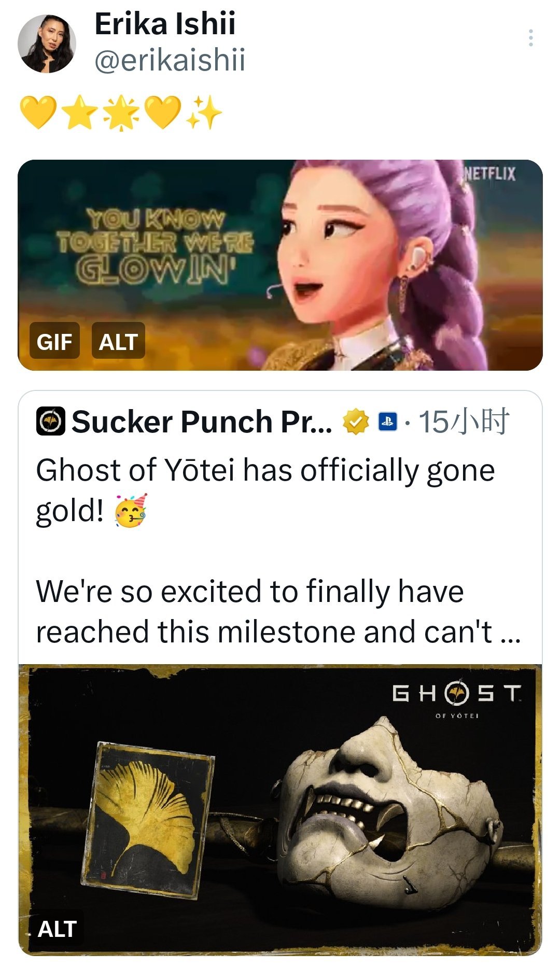Open Erika Ishii's profile avatar
560x968 pixels.
point(47,44)
